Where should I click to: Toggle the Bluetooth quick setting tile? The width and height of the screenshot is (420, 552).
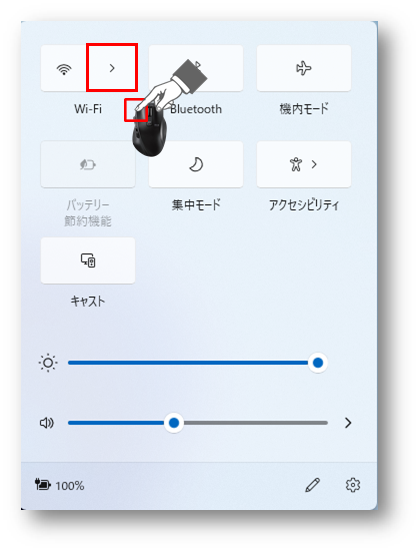coord(196,68)
